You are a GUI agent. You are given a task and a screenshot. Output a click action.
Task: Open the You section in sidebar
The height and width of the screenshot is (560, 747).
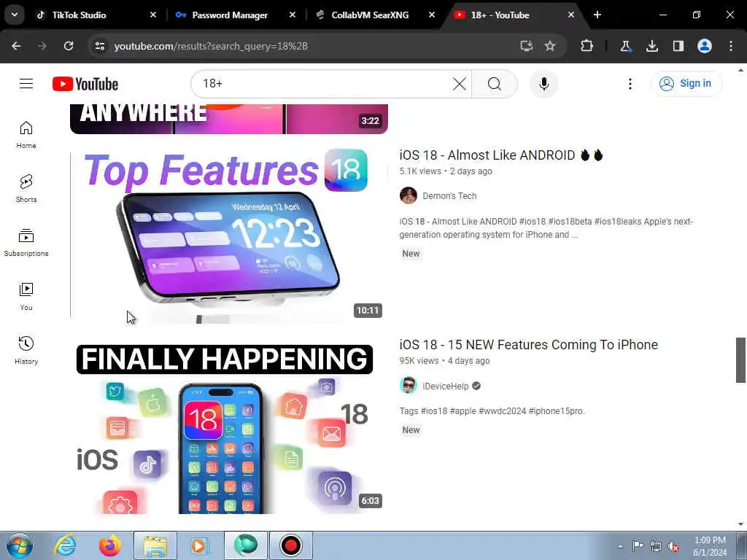(26, 296)
